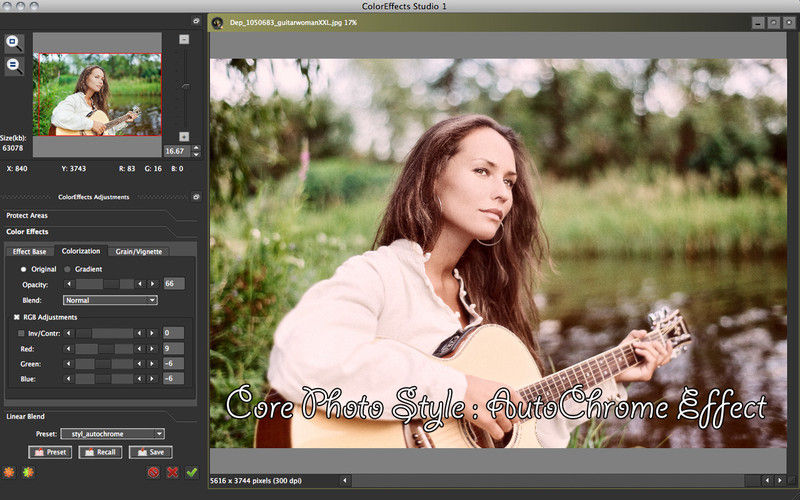Select the Original radio button
The height and width of the screenshot is (500, 800).
pos(23,269)
